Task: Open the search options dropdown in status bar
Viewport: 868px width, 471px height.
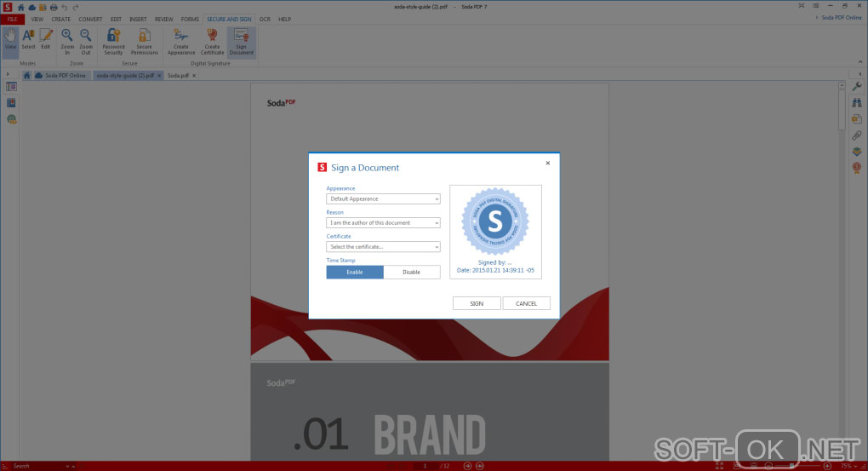Action: [67, 467]
